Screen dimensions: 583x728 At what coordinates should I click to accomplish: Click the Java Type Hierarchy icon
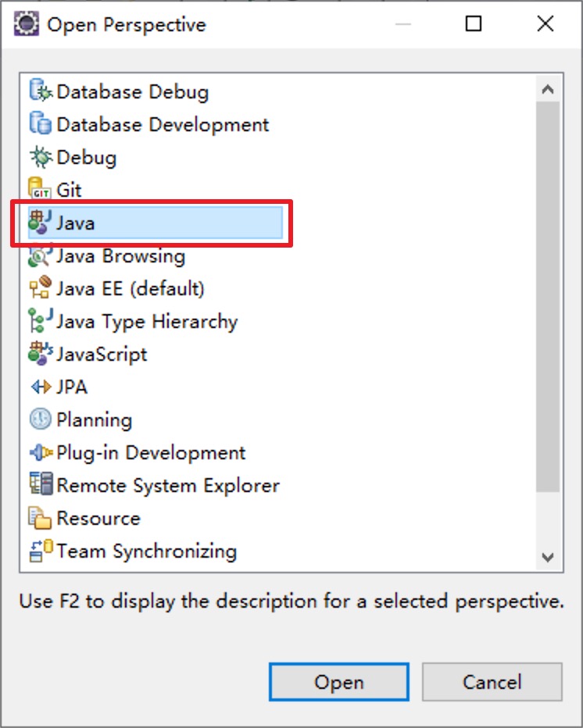pos(41,321)
